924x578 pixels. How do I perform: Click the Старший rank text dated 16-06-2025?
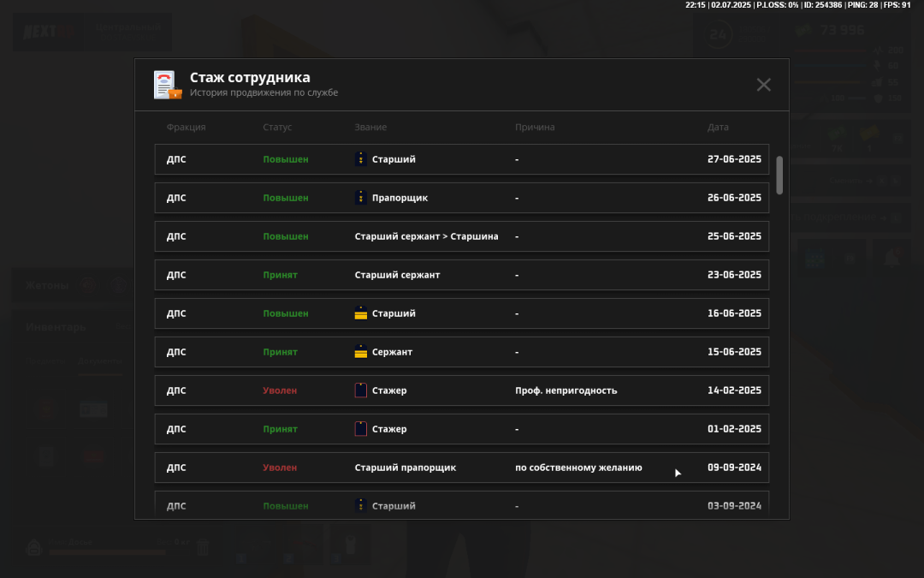394,313
